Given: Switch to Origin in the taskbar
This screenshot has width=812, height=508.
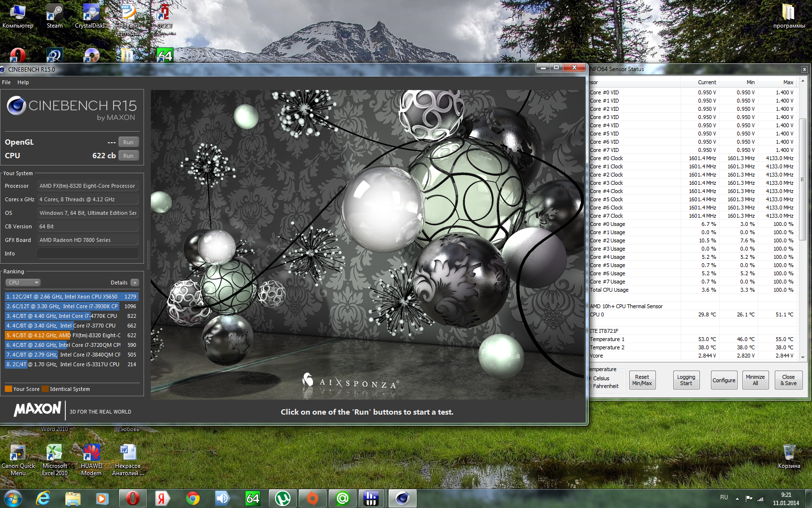Looking at the screenshot, I should tap(313, 498).
